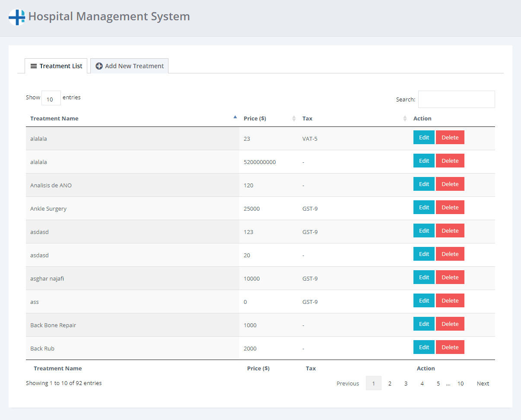The height and width of the screenshot is (420, 521).
Task: Open the Treatment List tab
Action: [56, 66]
